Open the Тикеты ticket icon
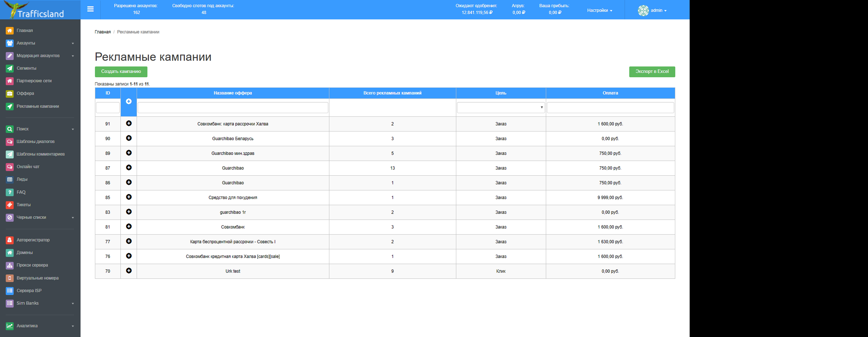Screen dimensions: 868x337 pos(10,205)
